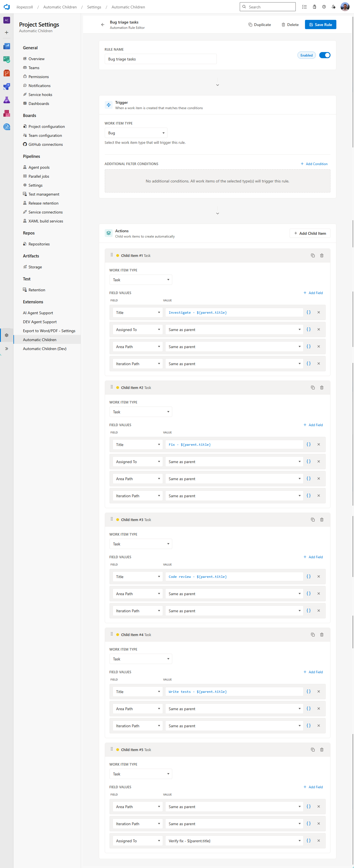Open Assigned To value dropdown in Child Item #1
Screen dimensions: 354x868
(234, 330)
